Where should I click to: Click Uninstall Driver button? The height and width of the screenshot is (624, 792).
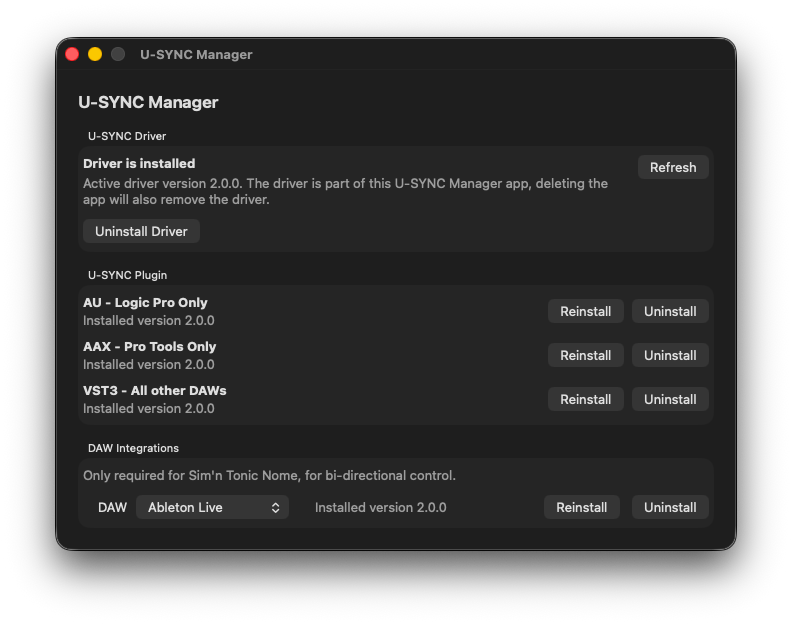coord(141,231)
